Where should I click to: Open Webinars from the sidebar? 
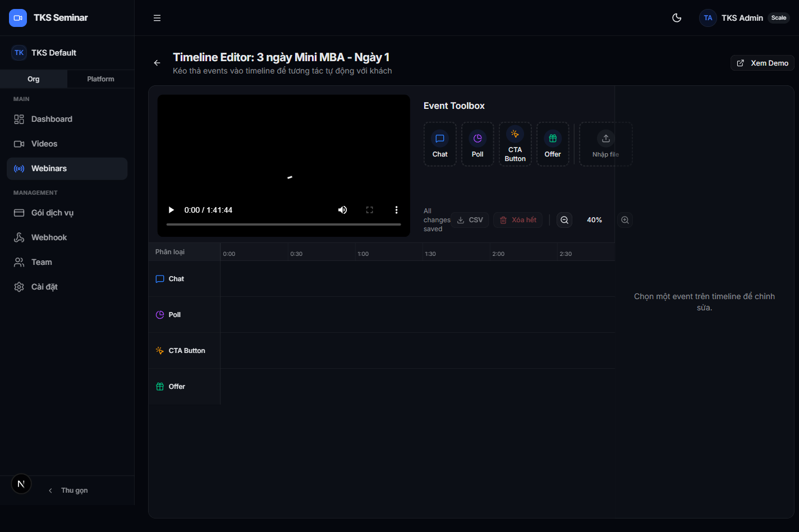pos(67,168)
